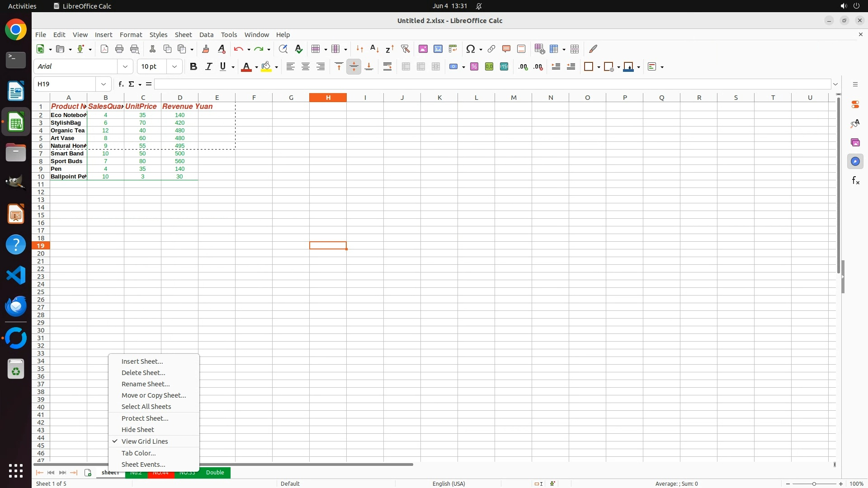Switch to the Double sheet tab
868x488 pixels.
[215, 473]
